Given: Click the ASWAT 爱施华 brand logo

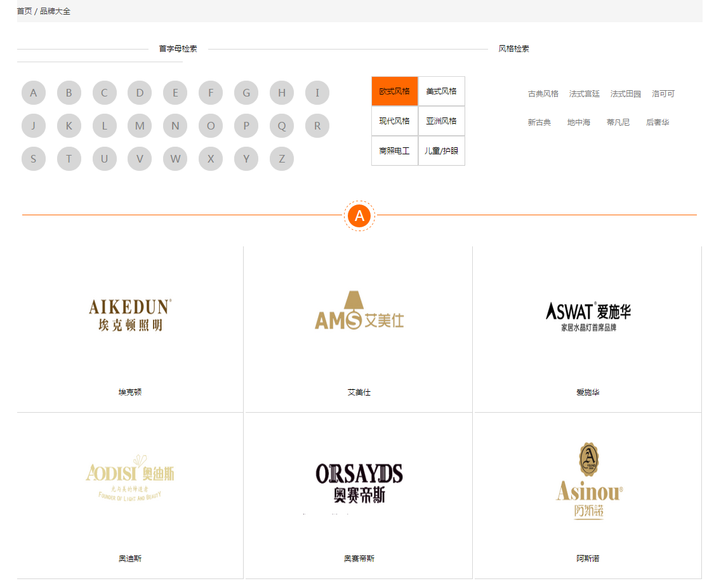Looking at the screenshot, I should click(x=588, y=317).
